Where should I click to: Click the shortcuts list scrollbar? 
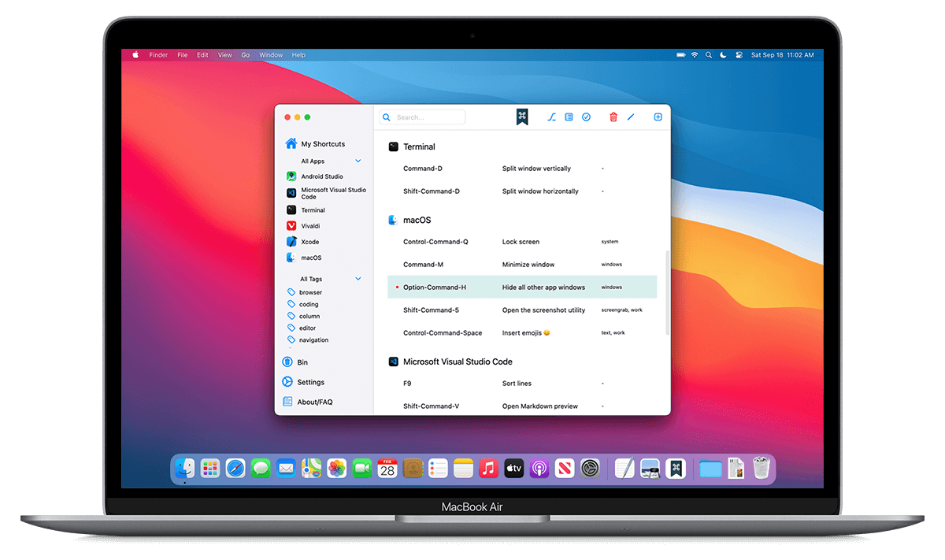tap(667, 293)
